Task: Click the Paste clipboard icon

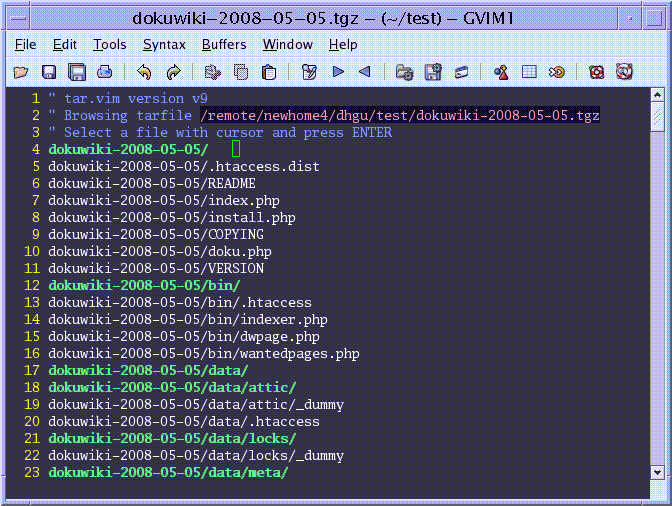Action: (x=269, y=72)
